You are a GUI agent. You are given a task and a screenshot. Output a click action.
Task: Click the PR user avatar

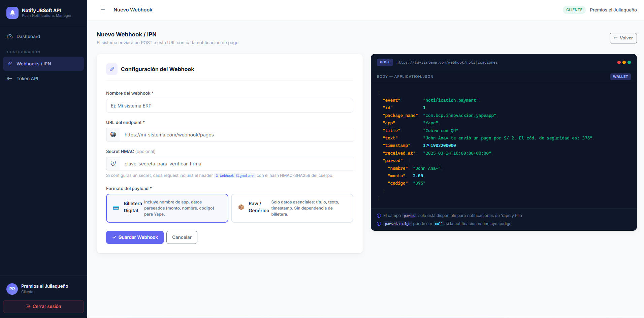click(x=12, y=289)
